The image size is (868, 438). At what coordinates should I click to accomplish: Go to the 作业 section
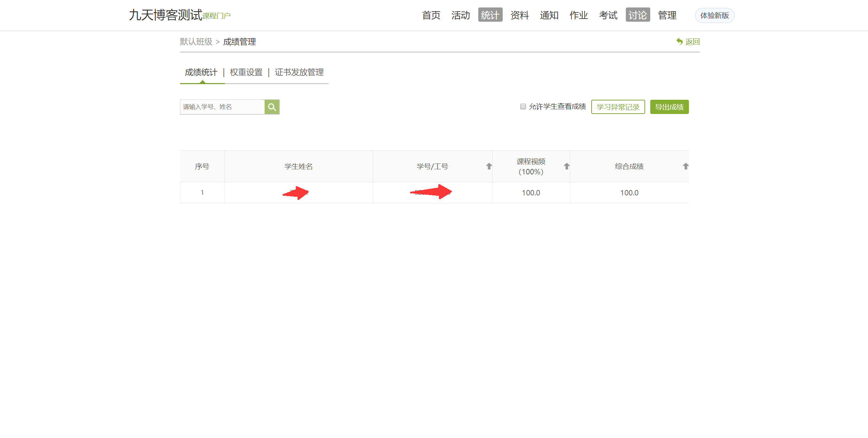[x=578, y=15]
